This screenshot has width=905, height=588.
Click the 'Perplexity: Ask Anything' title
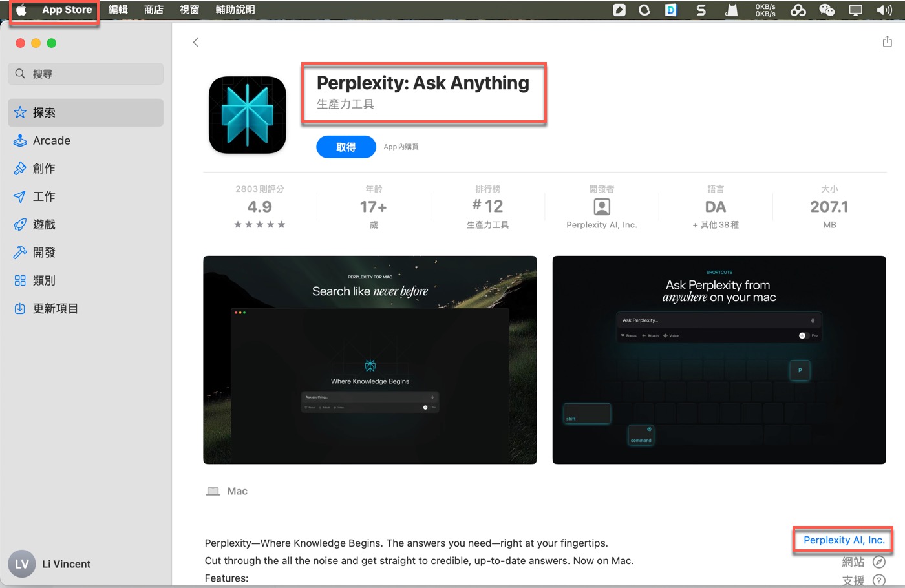tap(423, 83)
